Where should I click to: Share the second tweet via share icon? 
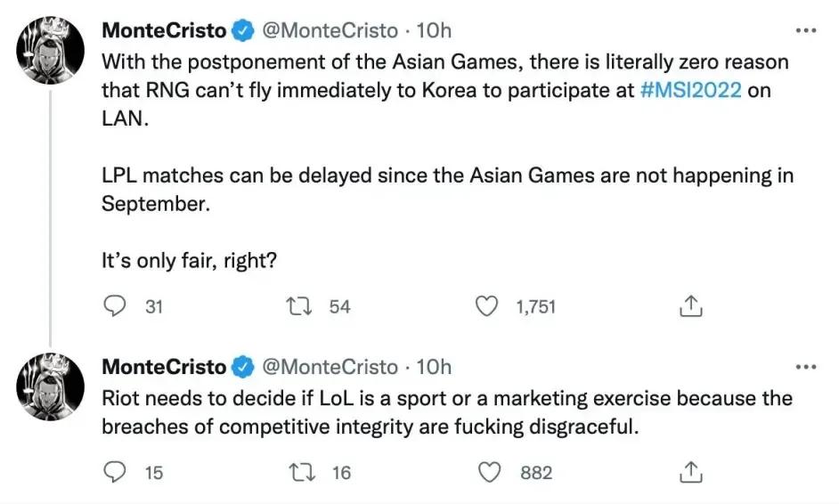tap(690, 473)
